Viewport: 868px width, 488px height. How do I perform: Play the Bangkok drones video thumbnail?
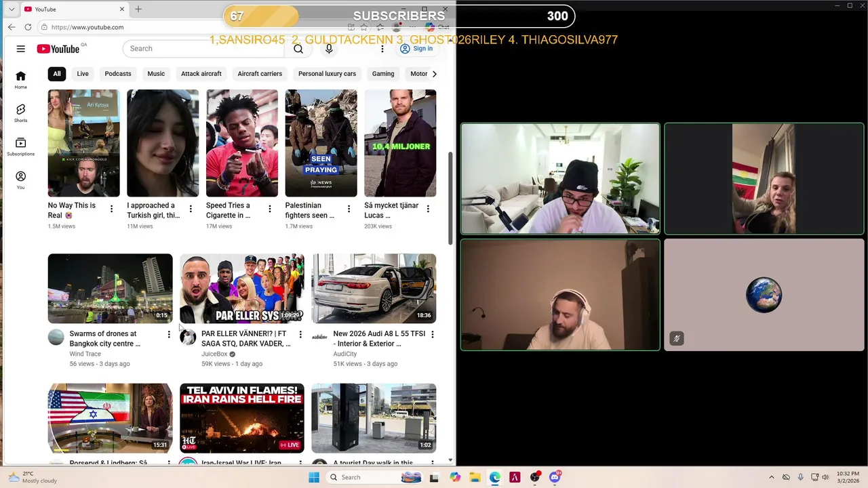pos(111,289)
